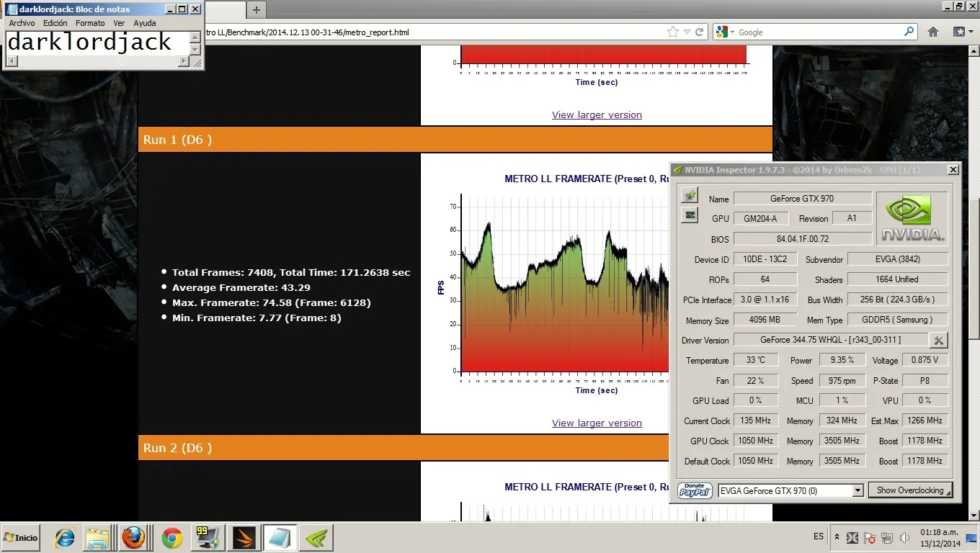Go to Firefox home page icon

932,32
